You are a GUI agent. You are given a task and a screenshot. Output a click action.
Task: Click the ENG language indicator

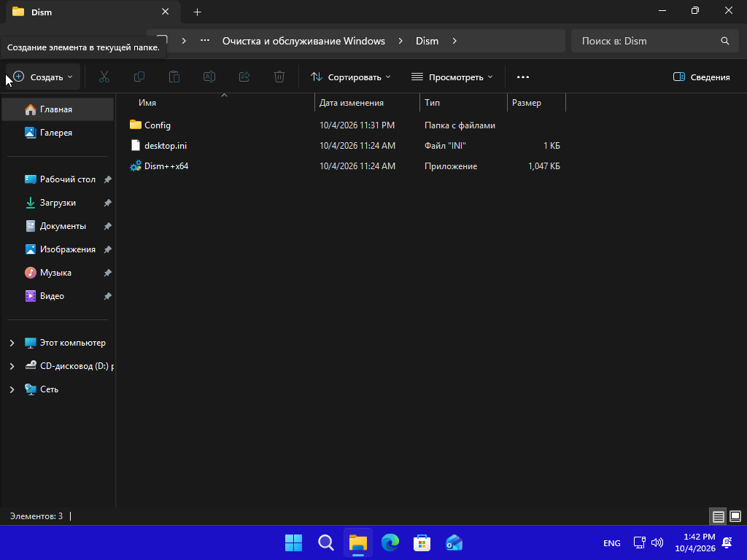612,542
